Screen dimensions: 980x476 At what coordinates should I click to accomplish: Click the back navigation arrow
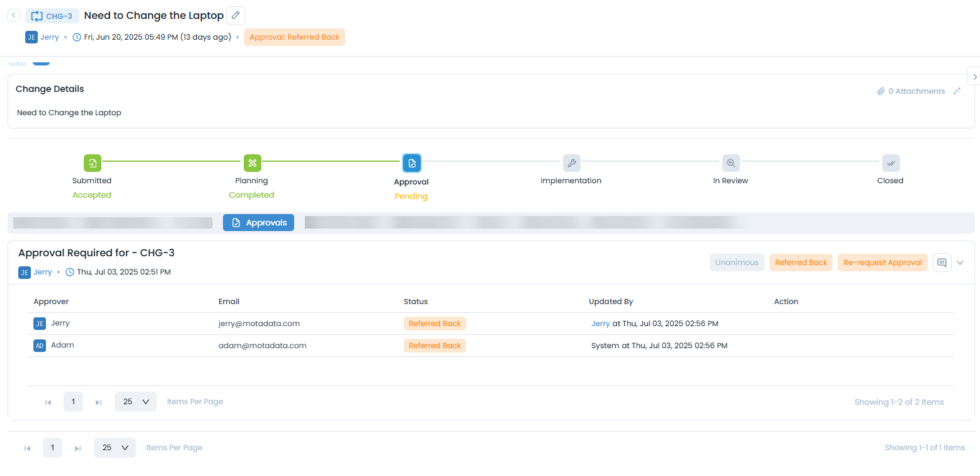[13, 14]
